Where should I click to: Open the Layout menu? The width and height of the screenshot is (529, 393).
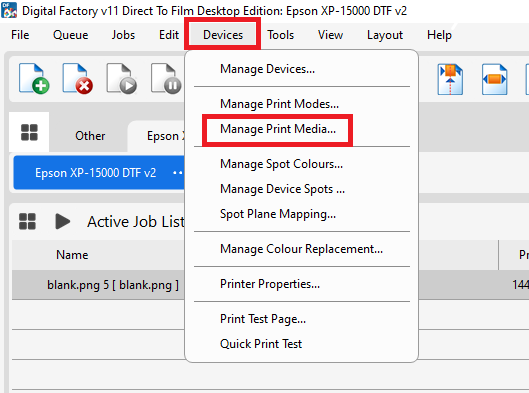coord(385,35)
